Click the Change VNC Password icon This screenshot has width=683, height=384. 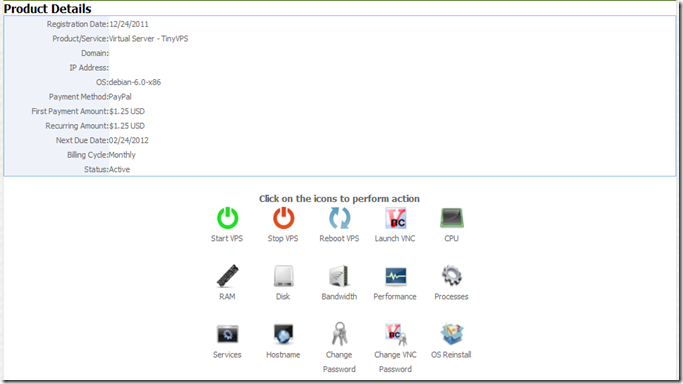396,334
